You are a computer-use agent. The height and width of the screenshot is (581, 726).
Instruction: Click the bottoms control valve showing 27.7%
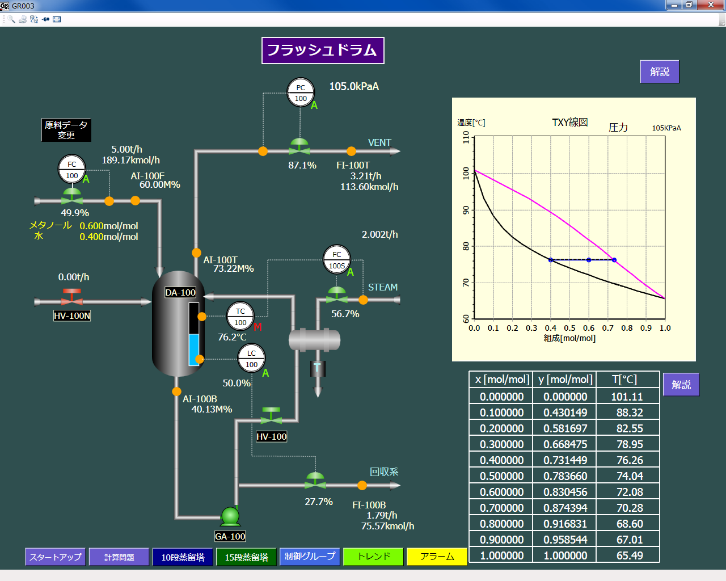click(316, 482)
